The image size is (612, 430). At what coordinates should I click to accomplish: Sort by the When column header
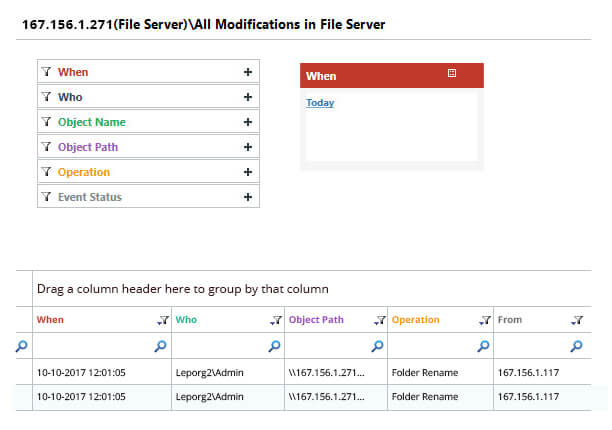[50, 320]
